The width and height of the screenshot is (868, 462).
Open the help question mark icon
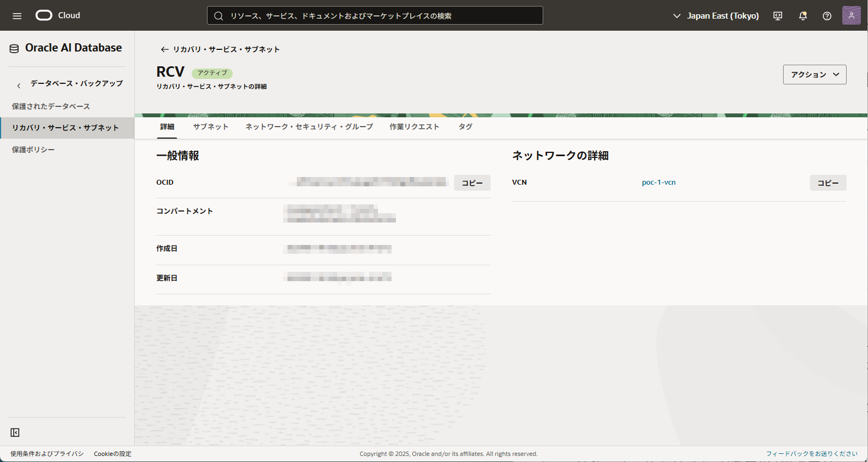[x=827, y=16]
